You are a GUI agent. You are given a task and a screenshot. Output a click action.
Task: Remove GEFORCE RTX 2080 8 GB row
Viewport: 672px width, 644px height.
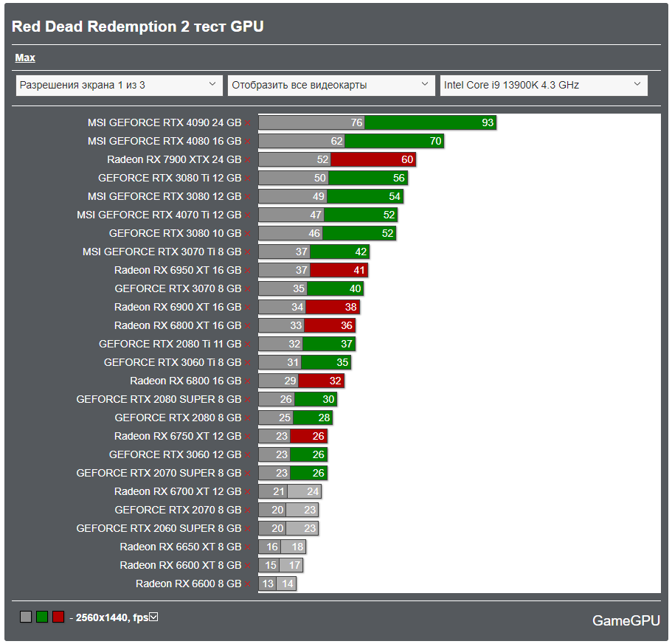pyautogui.click(x=248, y=418)
